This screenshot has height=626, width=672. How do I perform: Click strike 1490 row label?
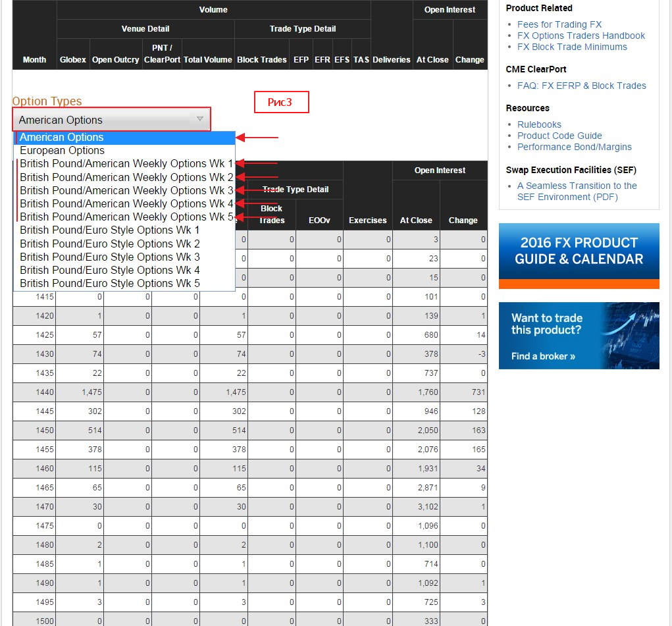point(45,583)
